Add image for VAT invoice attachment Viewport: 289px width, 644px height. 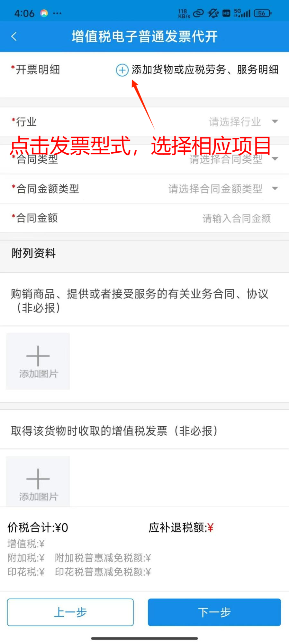click(x=38, y=481)
